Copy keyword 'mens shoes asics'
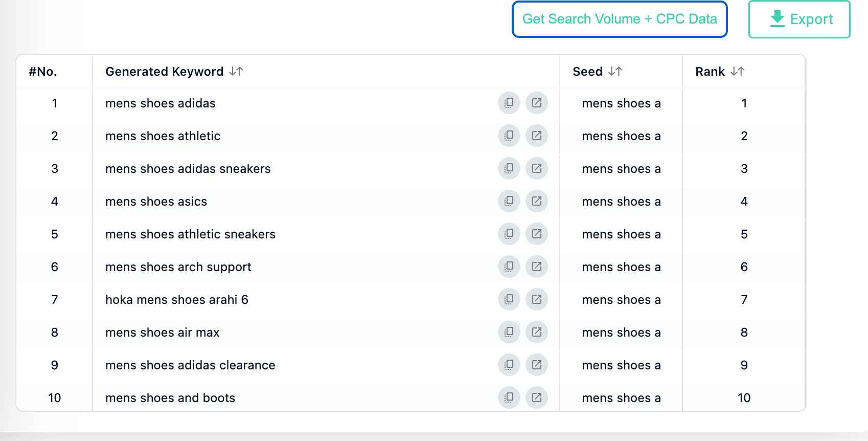Viewport: 868px width, 441px height. (509, 201)
